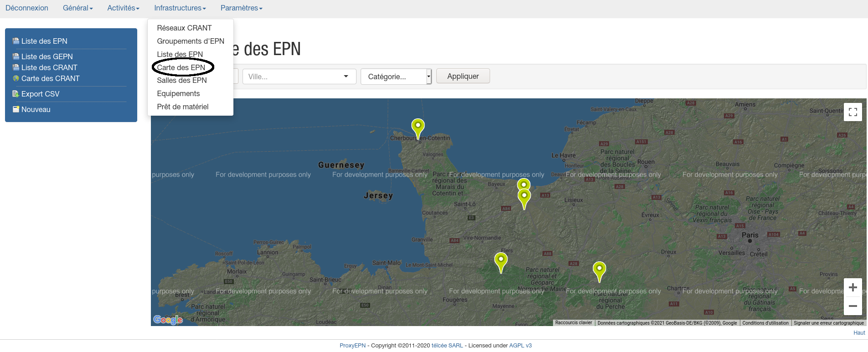Click the Déconnexion link

click(x=27, y=8)
